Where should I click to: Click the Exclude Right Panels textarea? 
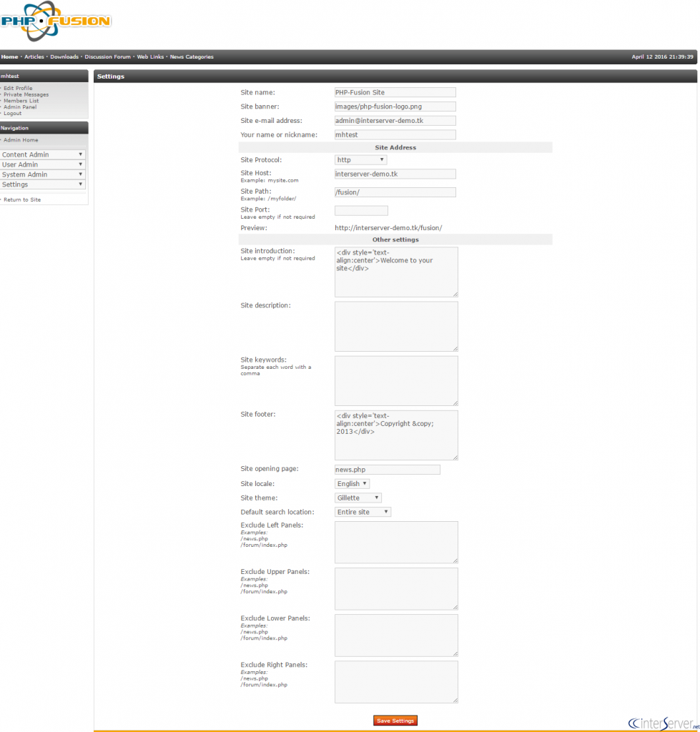tap(396, 682)
